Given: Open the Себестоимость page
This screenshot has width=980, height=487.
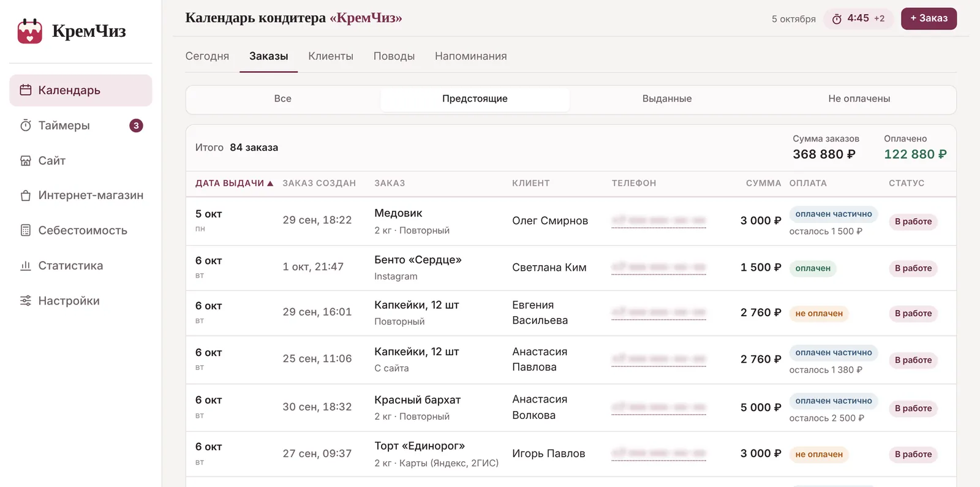Looking at the screenshot, I should click(81, 230).
